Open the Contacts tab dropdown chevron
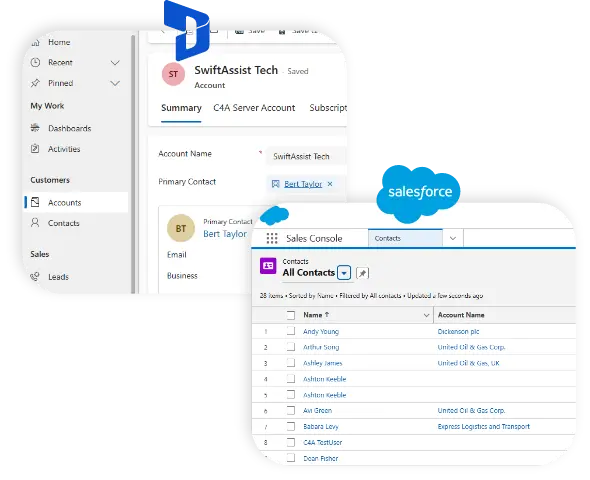 pyautogui.click(x=453, y=238)
